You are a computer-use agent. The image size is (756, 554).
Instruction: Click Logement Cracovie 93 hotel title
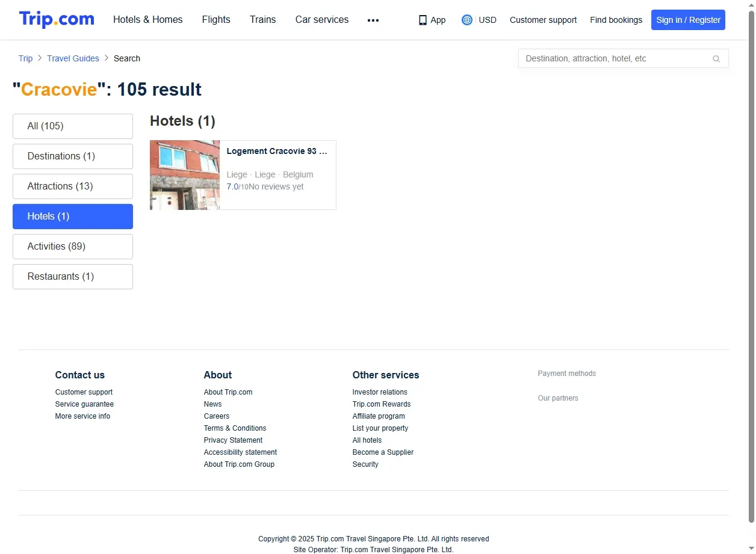click(x=277, y=152)
